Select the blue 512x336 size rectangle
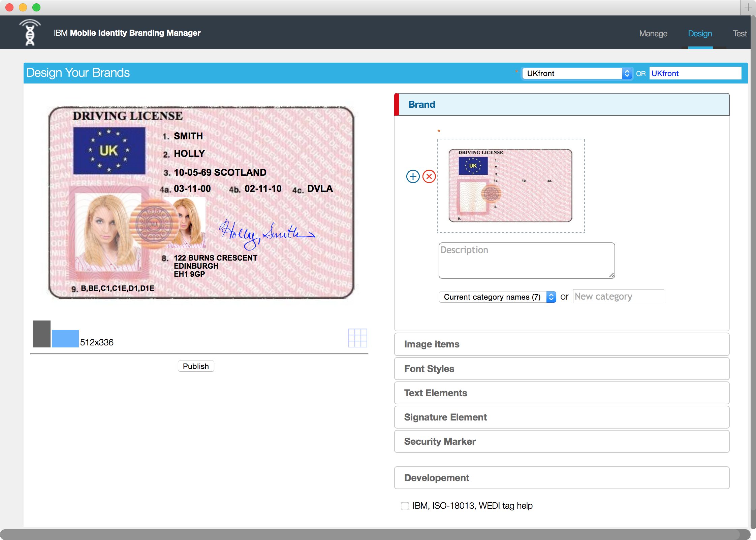This screenshot has width=756, height=540. coord(65,338)
